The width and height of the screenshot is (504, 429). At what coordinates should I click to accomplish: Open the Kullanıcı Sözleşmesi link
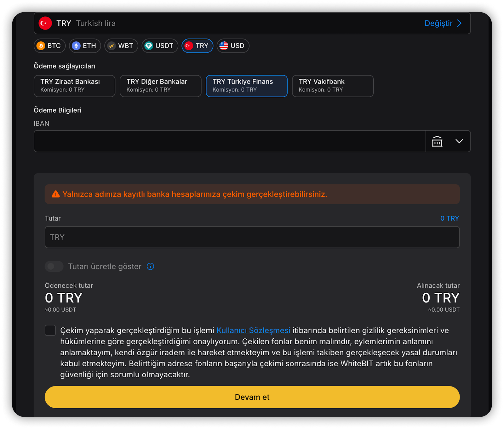pyautogui.click(x=253, y=330)
